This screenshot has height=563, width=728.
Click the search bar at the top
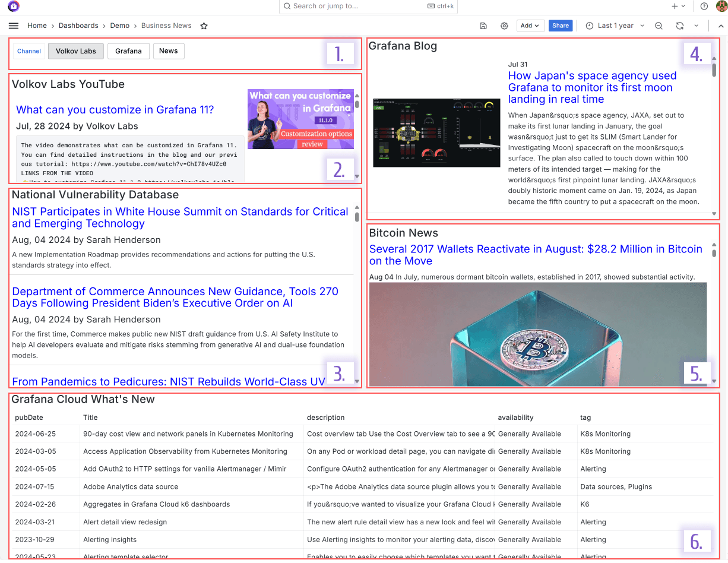[368, 7]
